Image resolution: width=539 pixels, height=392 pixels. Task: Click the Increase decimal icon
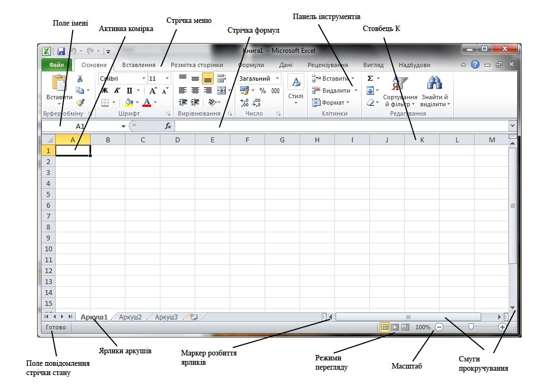click(244, 102)
